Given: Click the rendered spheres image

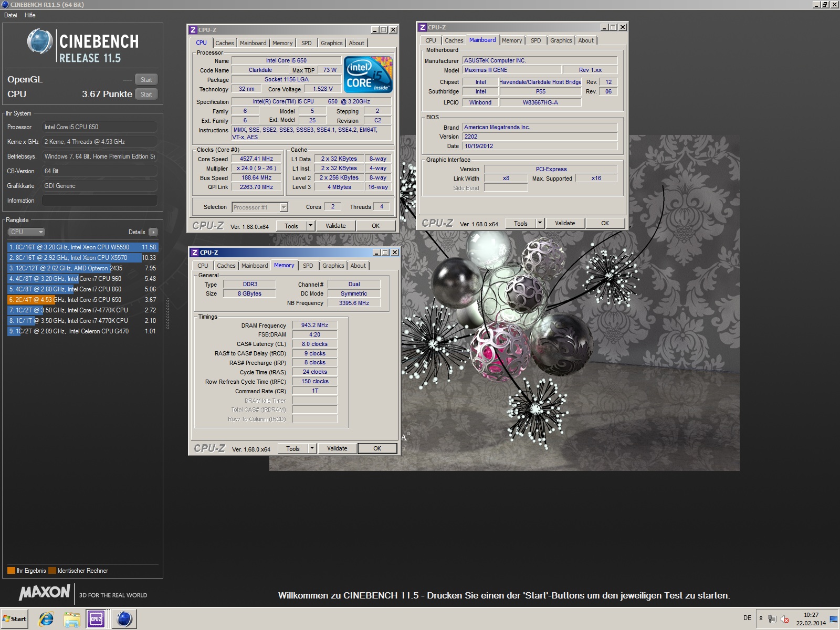Looking at the screenshot, I should [x=505, y=303].
